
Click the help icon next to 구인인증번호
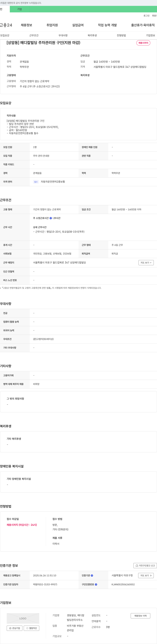[x=96, y=584]
